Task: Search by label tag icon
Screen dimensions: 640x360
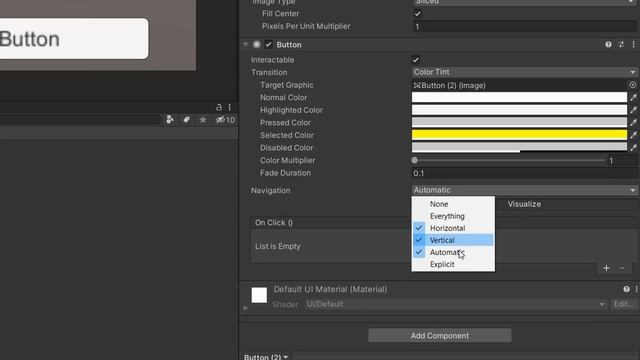Action: coord(186,120)
